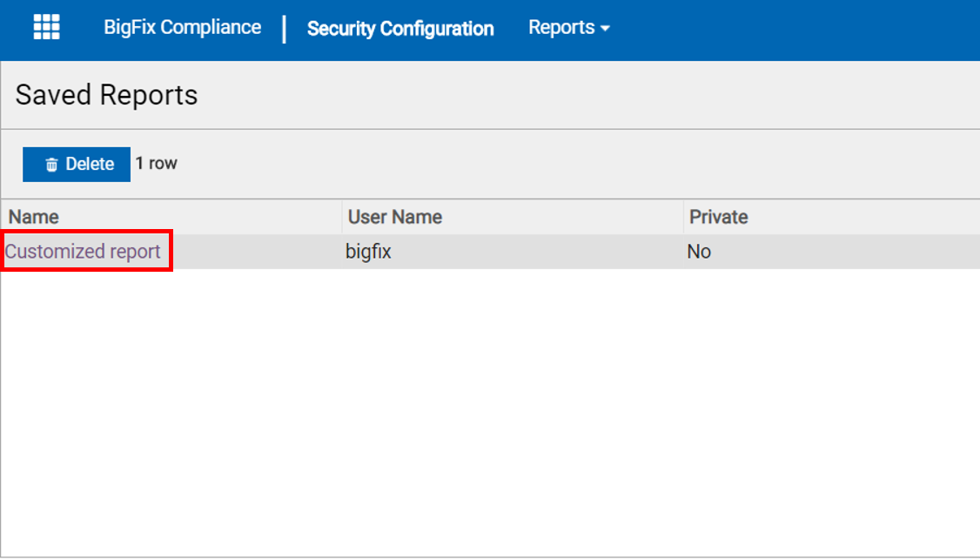The image size is (980, 560).
Task: Select the bigfix user name cell
Action: [368, 252]
